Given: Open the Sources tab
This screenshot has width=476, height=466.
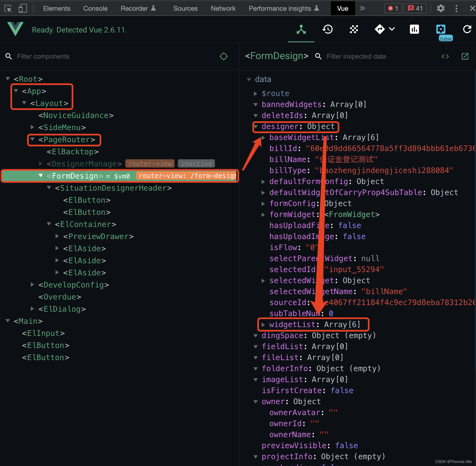Looking at the screenshot, I should 186,9.
